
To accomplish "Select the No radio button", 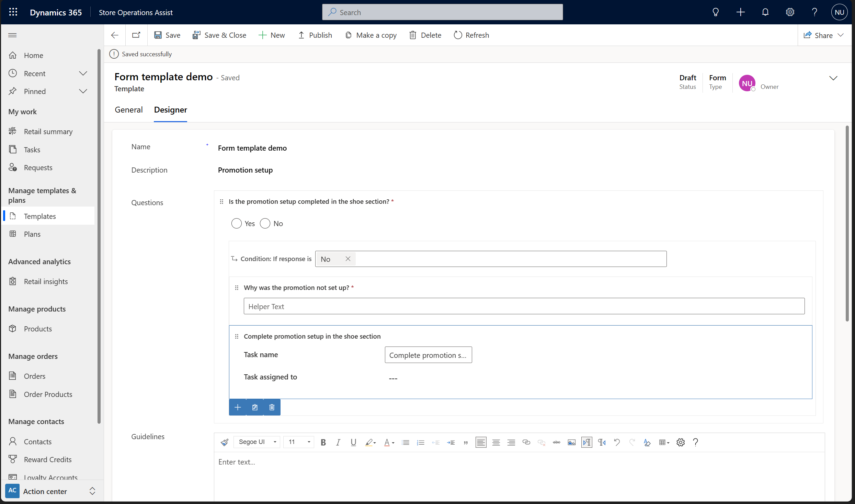I will point(264,223).
